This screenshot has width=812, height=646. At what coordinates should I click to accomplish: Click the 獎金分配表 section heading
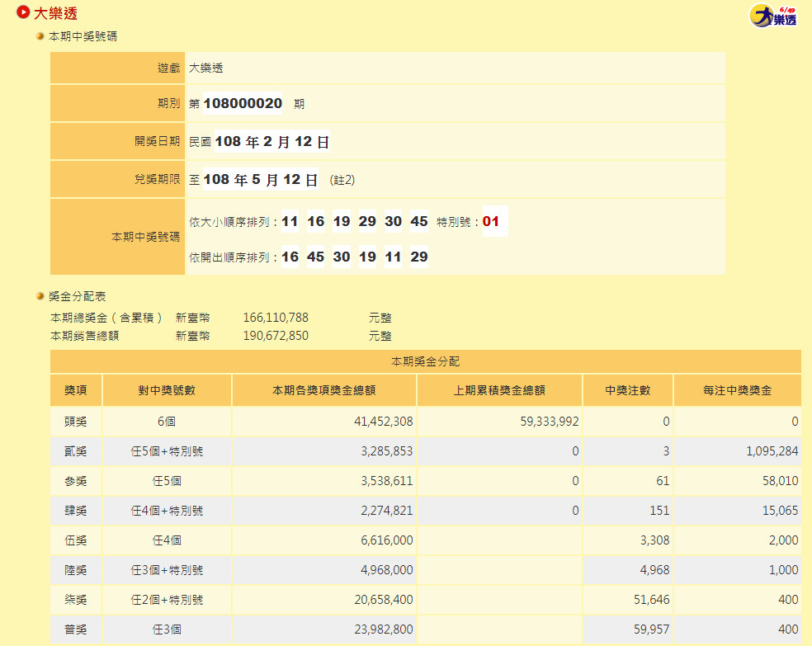coord(78,296)
